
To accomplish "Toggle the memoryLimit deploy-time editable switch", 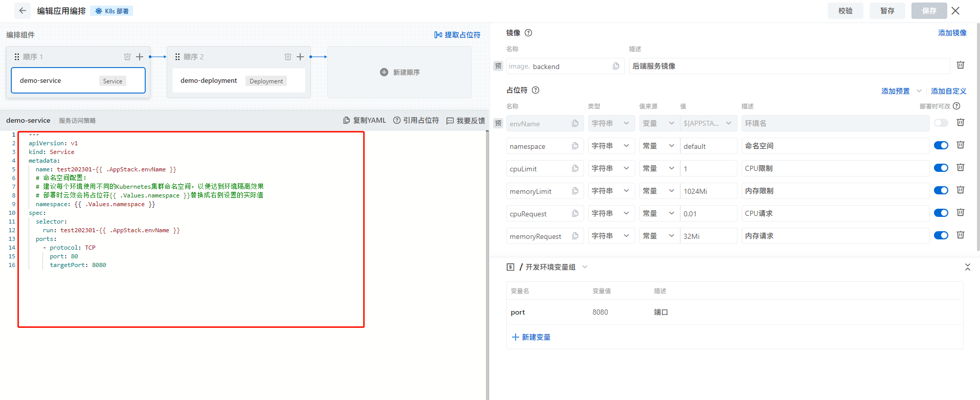I will coord(941,190).
